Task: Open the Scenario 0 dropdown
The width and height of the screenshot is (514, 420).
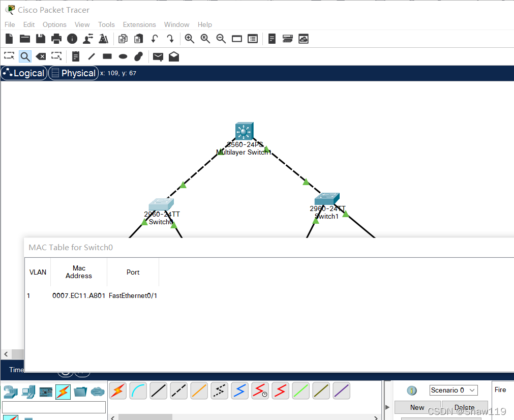Action: coord(453,390)
